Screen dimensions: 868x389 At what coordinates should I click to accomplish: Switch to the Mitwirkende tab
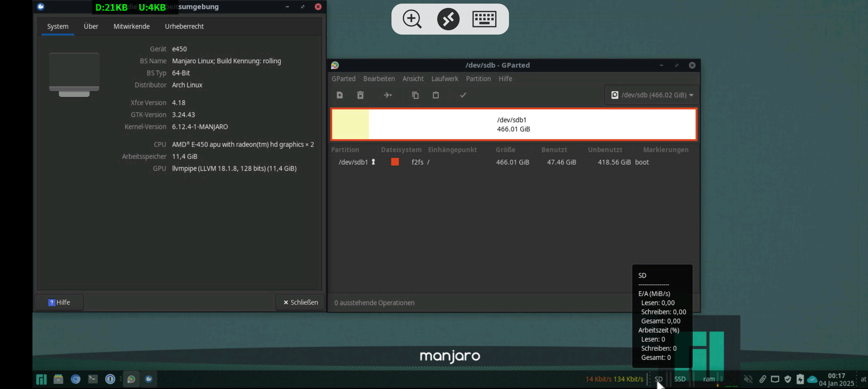[131, 26]
